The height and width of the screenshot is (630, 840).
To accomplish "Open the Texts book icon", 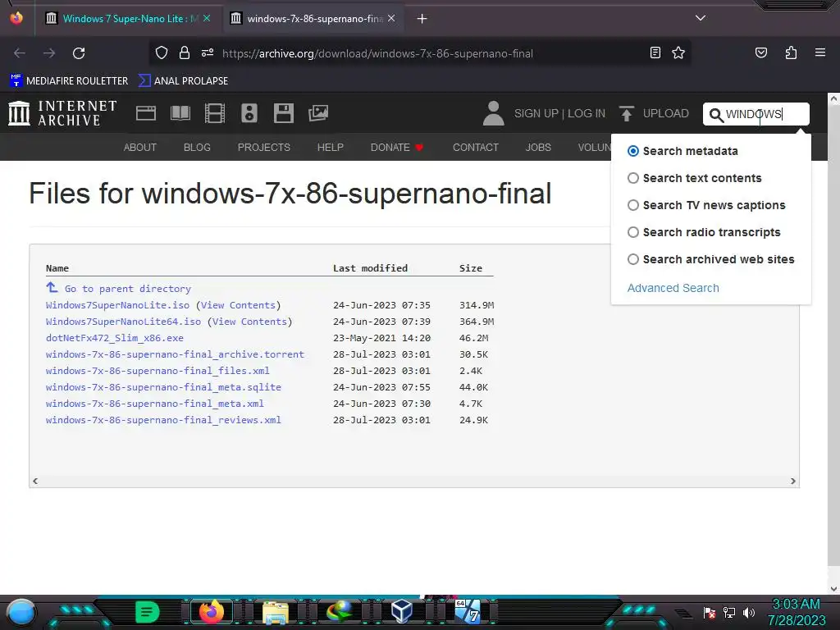I will click(180, 113).
